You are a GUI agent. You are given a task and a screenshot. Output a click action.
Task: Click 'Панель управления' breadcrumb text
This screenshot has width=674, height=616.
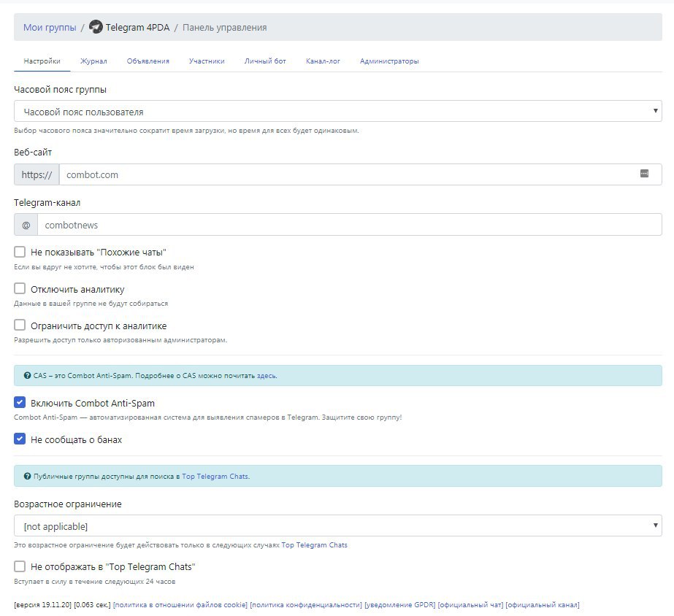tap(224, 28)
